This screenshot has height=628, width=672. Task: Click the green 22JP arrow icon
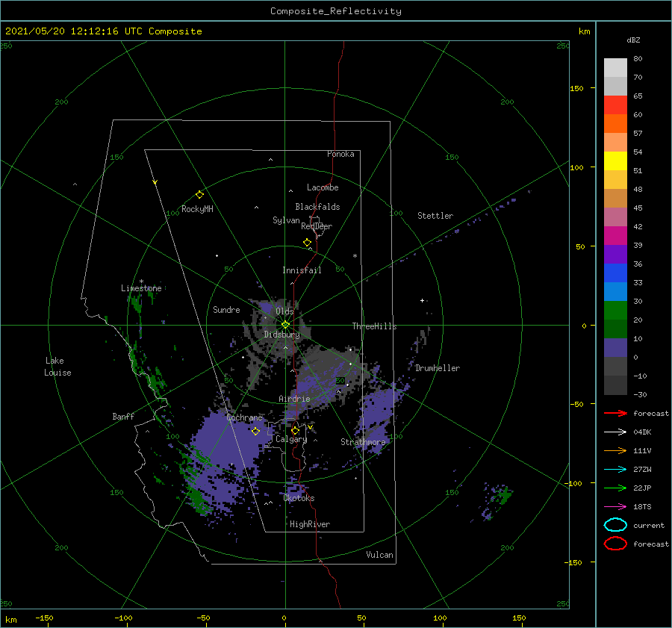pos(615,488)
